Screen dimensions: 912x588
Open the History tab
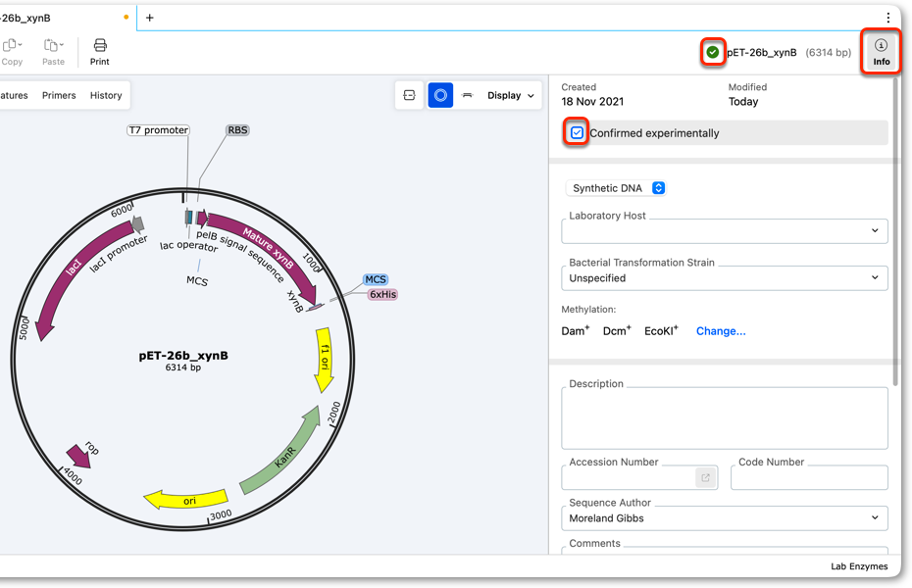click(x=106, y=95)
